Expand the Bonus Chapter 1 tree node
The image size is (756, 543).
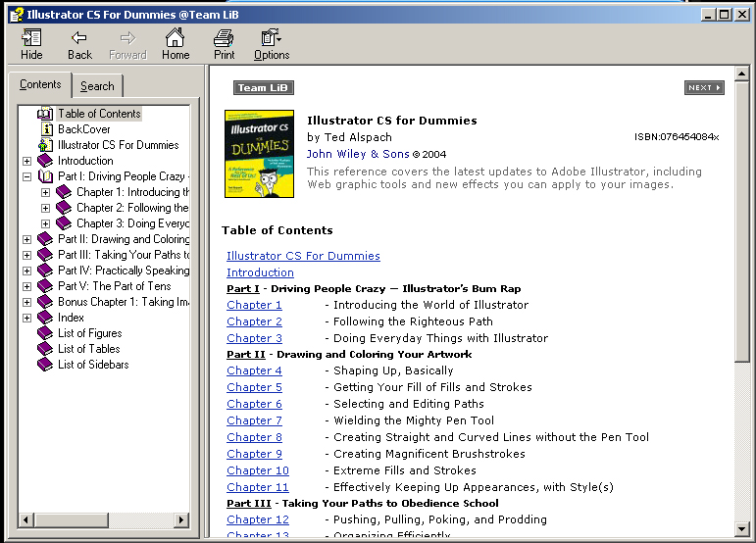[27, 303]
